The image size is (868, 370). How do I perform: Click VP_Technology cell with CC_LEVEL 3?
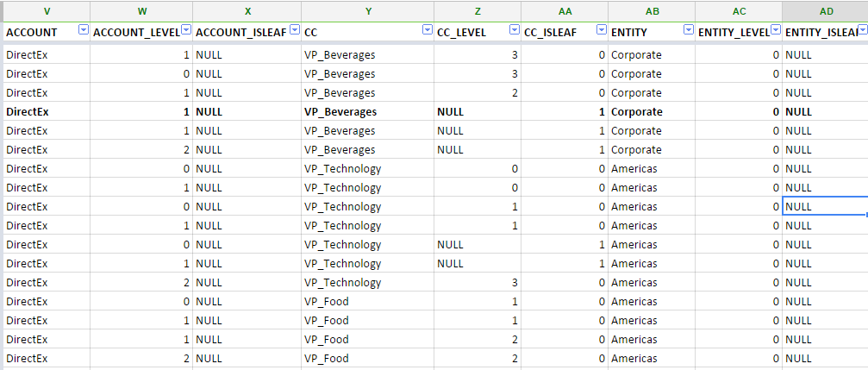tap(368, 282)
